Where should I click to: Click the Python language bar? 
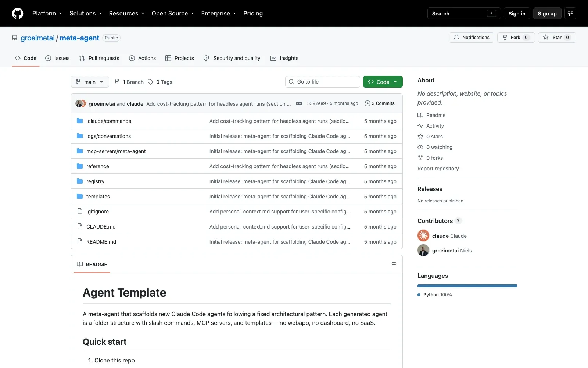pos(467,286)
